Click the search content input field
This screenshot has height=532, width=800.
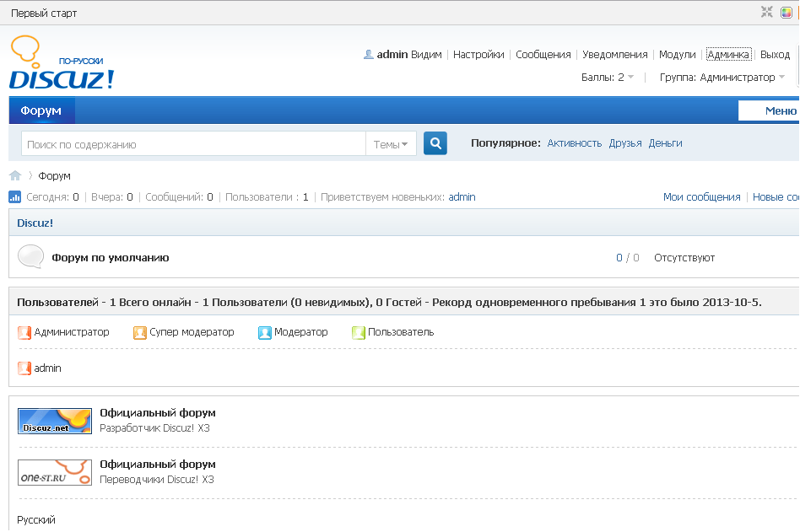tap(193, 145)
